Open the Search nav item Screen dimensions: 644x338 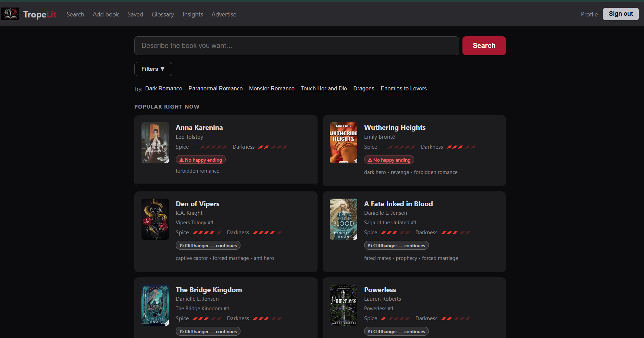coord(75,14)
